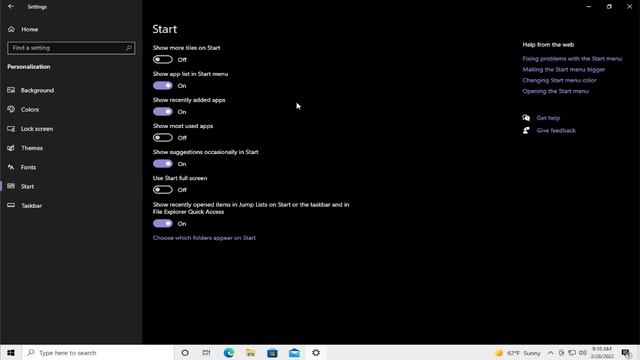640x360 pixels.
Task: Open Changing Start menu color link
Action: click(x=559, y=80)
